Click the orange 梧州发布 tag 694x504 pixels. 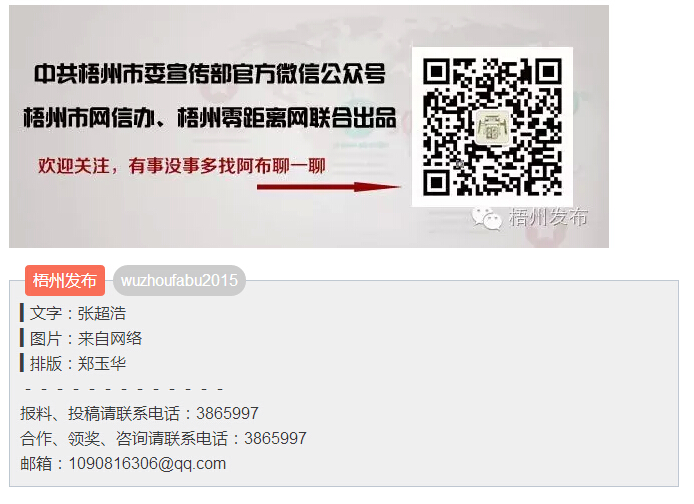[65, 280]
